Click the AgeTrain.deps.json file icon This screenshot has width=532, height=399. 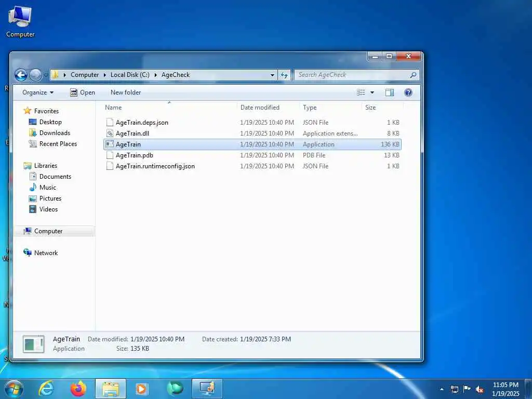point(110,123)
